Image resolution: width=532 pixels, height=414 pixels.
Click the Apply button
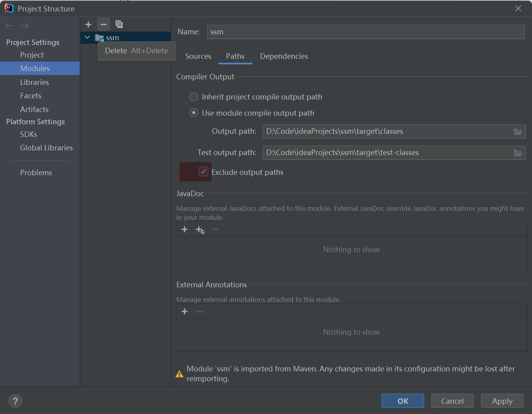coord(502,401)
